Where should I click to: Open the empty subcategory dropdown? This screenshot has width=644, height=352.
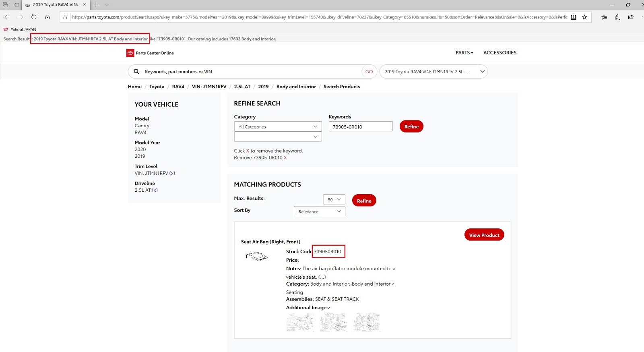click(x=278, y=137)
